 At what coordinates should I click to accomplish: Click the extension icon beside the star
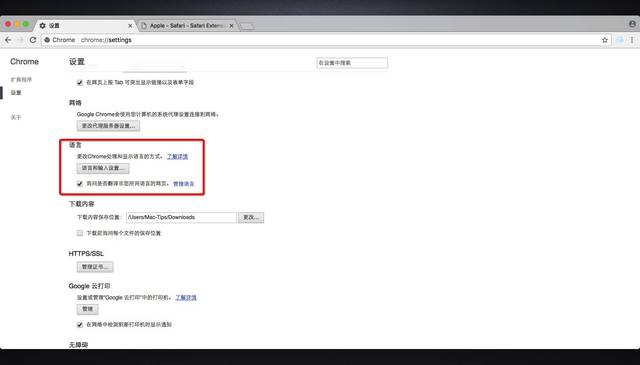pos(620,40)
